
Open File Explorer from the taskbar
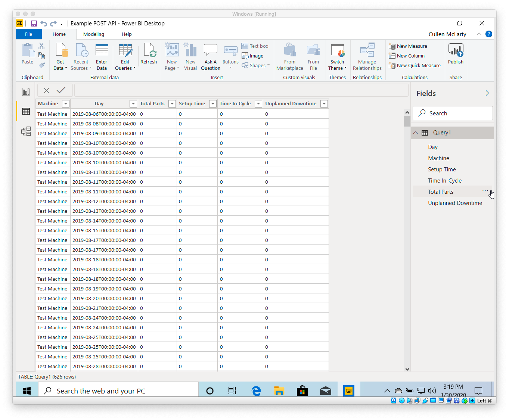[279, 391]
